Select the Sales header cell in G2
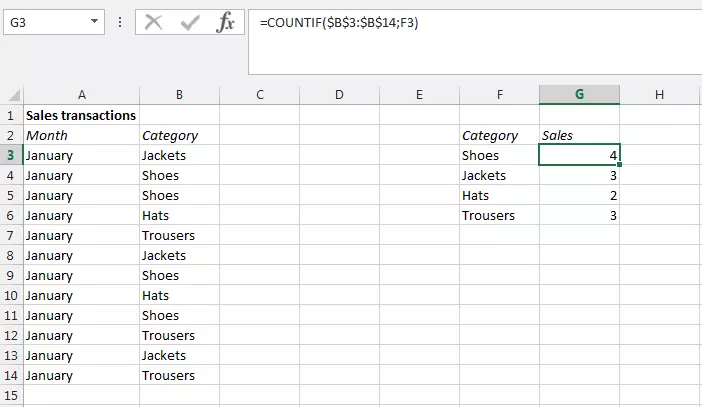702x407 pixels. tap(579, 135)
